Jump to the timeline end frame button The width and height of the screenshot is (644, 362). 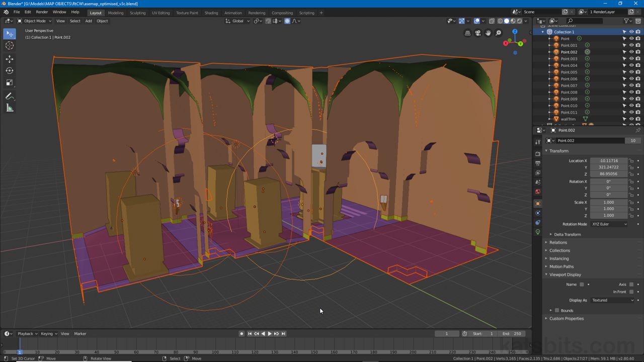283,334
